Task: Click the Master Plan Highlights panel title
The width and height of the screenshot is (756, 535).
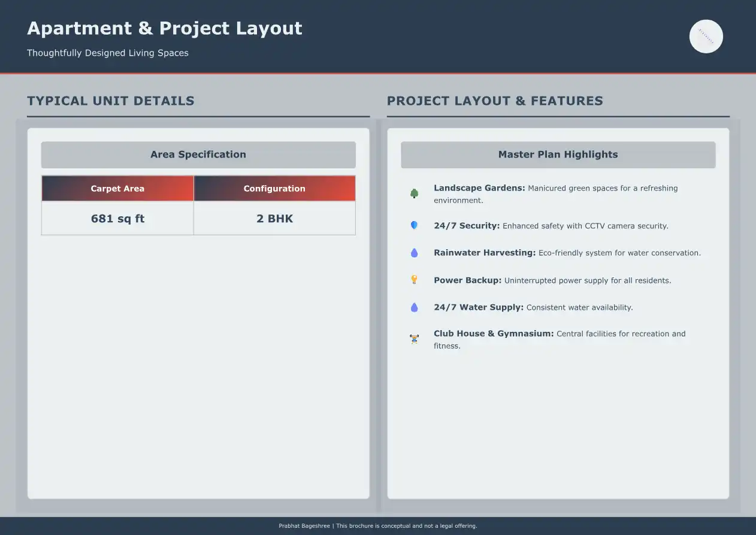Action: (558, 155)
